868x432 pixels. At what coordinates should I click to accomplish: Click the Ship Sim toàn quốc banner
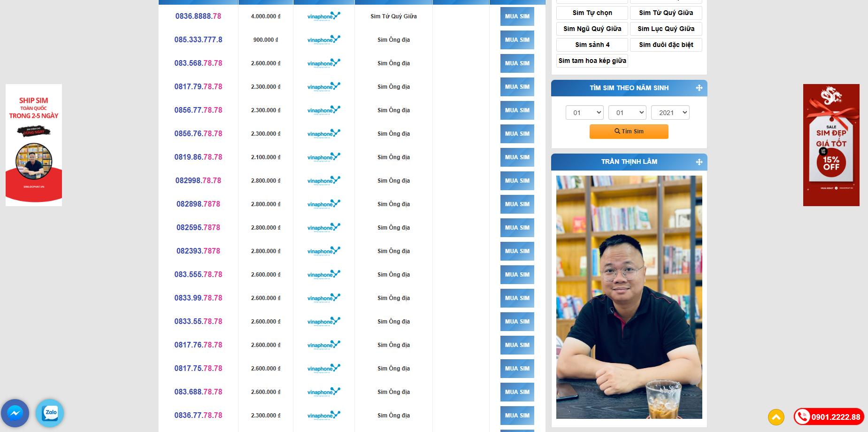point(34,145)
